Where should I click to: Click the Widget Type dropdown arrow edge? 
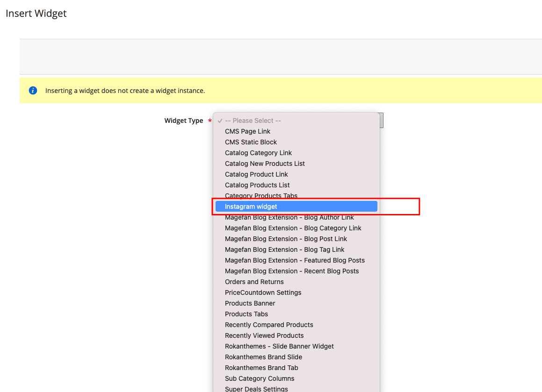382,120
